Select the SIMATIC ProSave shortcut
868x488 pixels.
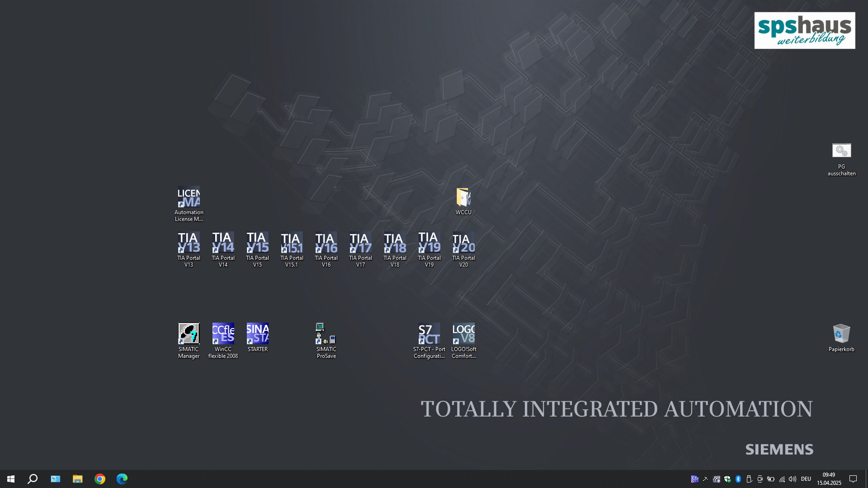(326, 341)
